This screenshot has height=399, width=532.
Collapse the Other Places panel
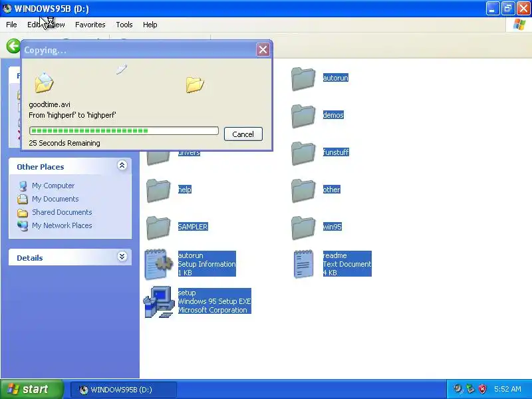coord(122,165)
